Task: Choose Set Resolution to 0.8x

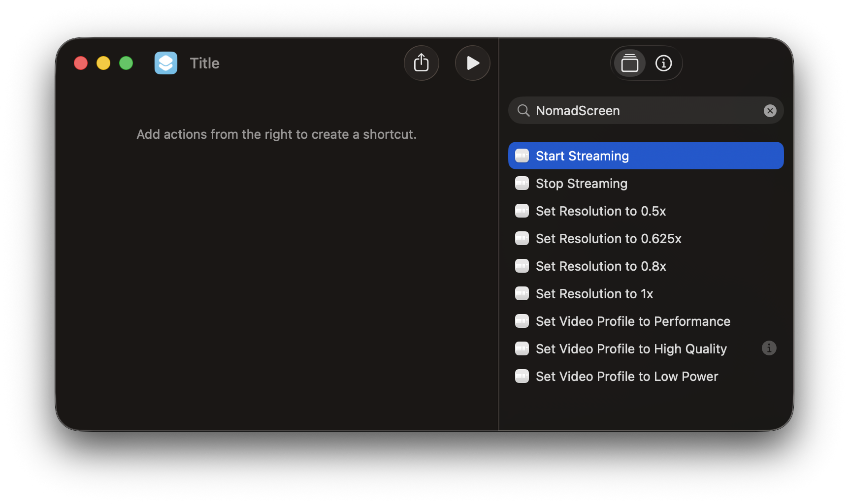Action: (646, 266)
